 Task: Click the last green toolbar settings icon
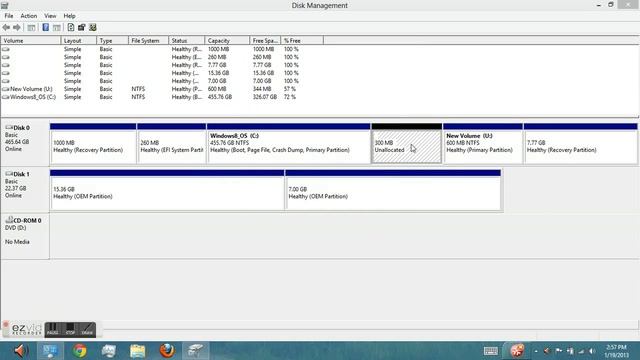[93, 28]
